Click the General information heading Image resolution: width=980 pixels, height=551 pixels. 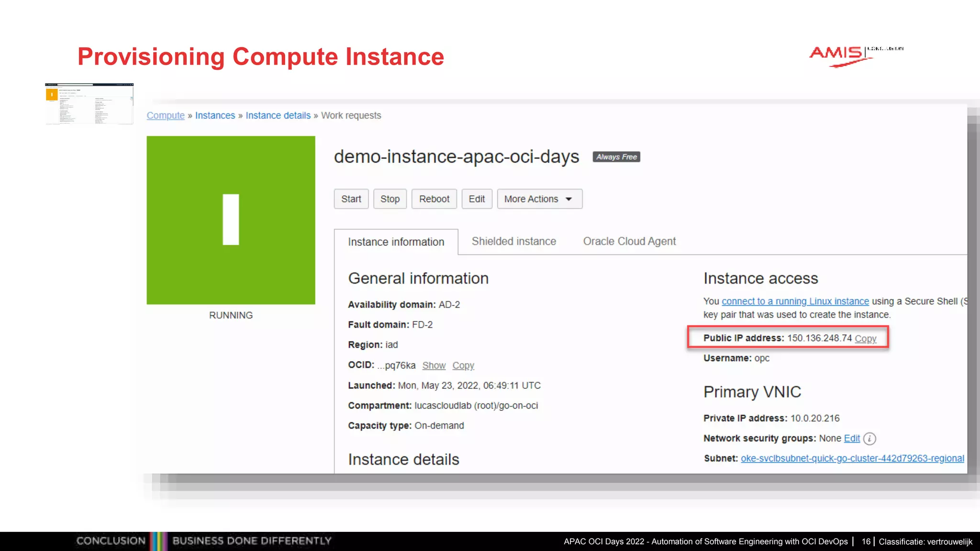[x=418, y=278]
